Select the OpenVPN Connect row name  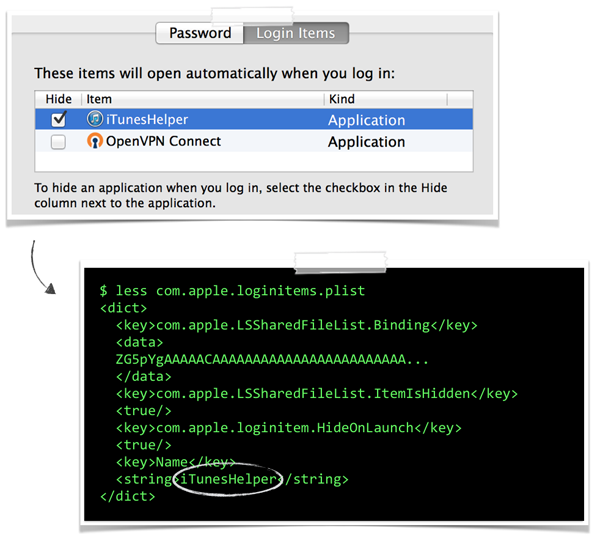click(163, 141)
